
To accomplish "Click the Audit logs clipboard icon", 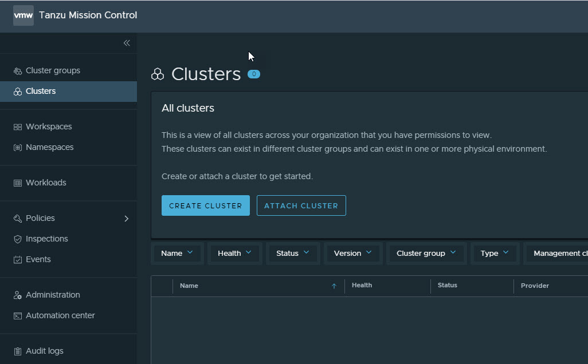I will 18,351.
